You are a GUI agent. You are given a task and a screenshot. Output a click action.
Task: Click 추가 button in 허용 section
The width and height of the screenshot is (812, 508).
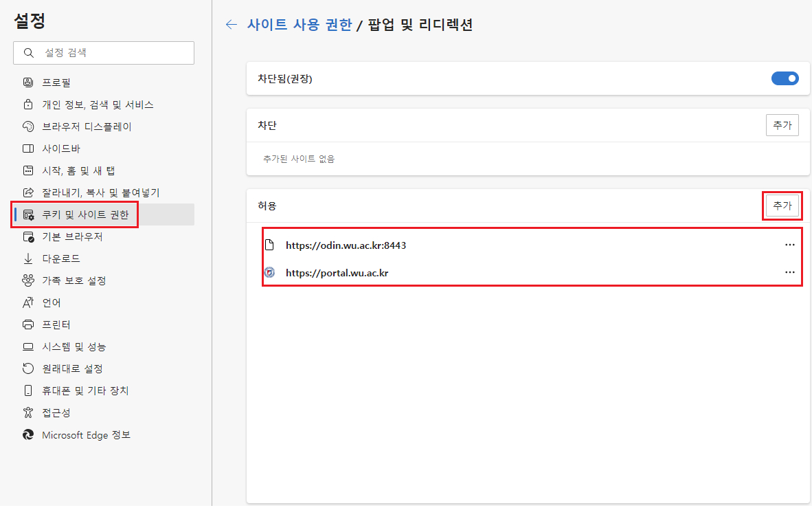782,206
